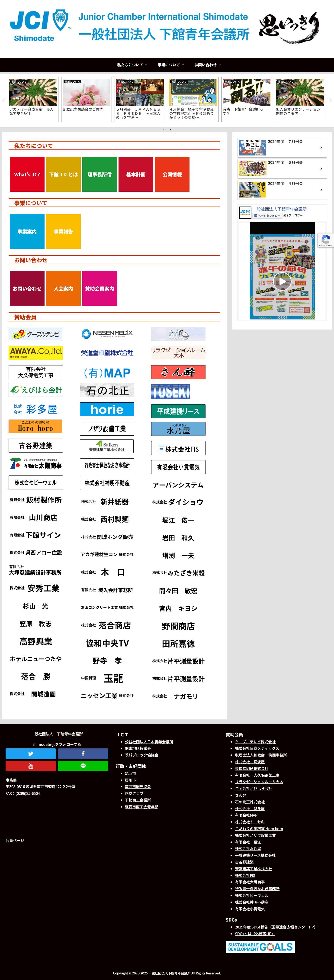Open the 2024年度 4月例会 entry arrow
The image size is (334, 980).
[321, 189]
